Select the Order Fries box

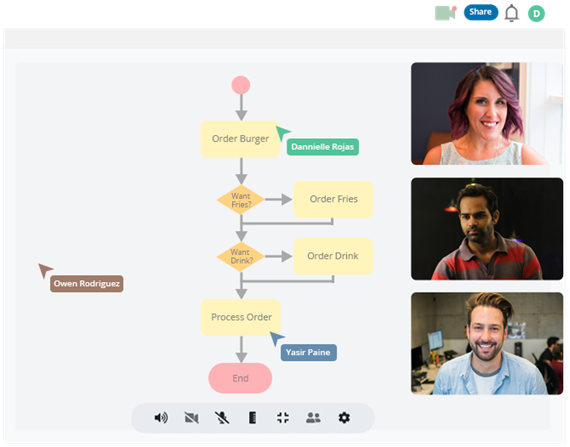333,199
